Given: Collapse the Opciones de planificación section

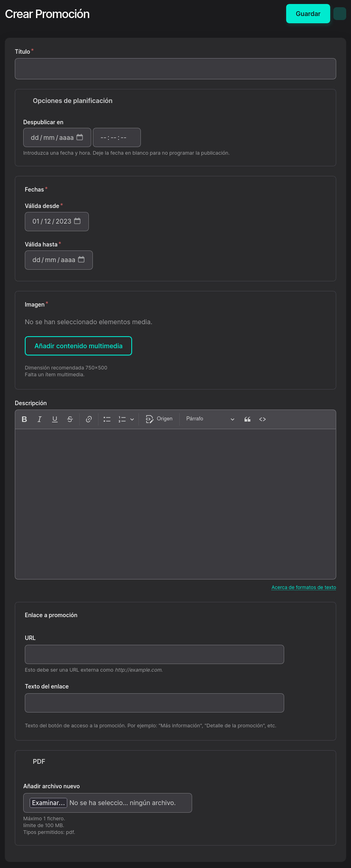Looking at the screenshot, I should pos(72,101).
